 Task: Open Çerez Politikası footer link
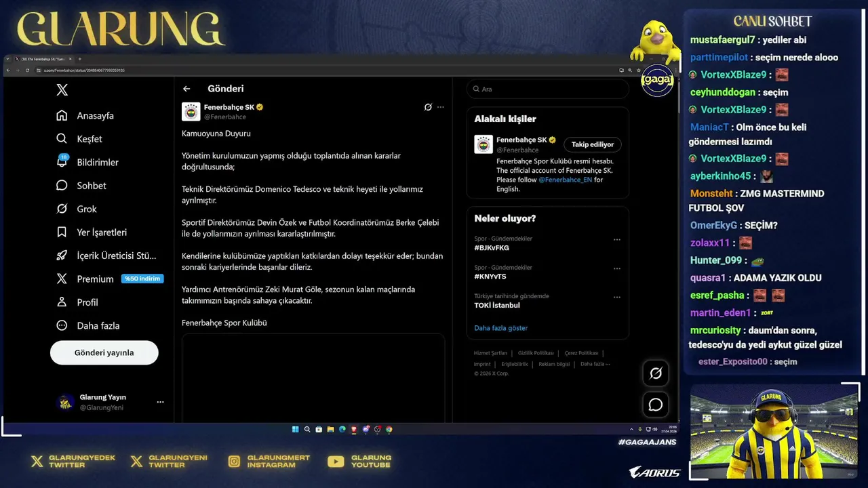pos(581,353)
